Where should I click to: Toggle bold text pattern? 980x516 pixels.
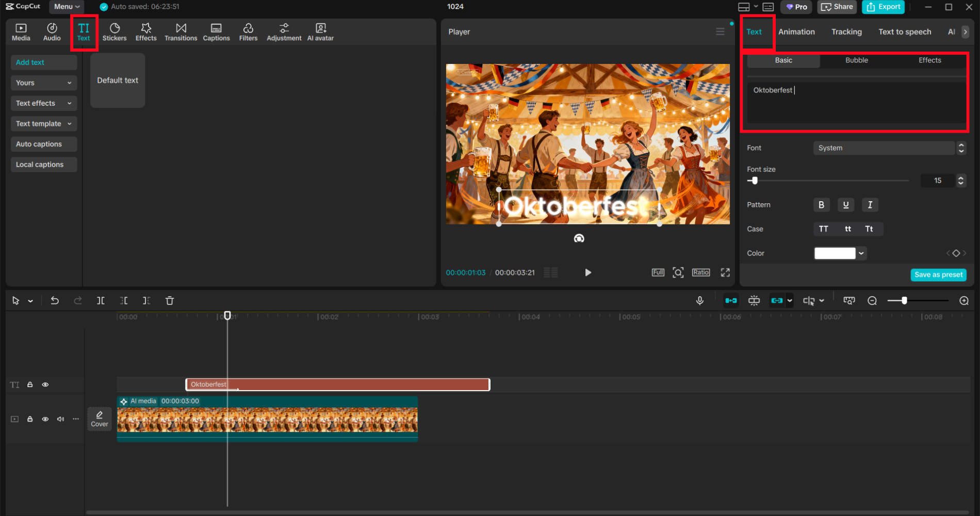tap(821, 205)
